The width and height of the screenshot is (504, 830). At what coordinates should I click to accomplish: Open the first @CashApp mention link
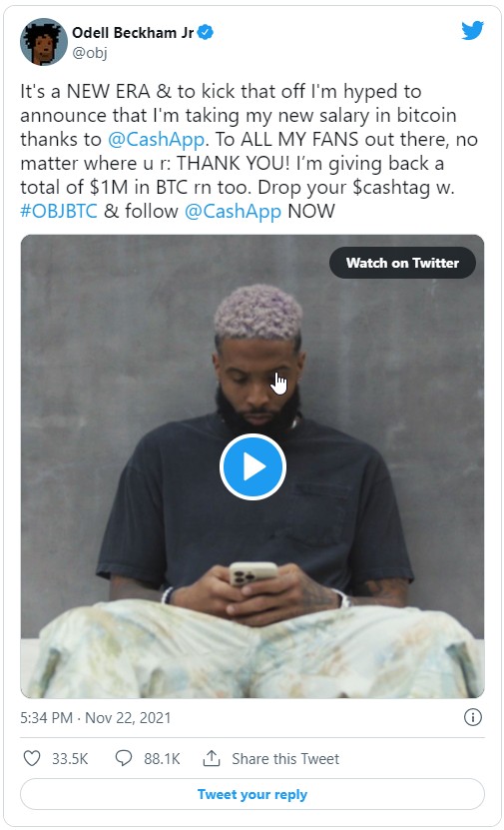click(x=156, y=139)
